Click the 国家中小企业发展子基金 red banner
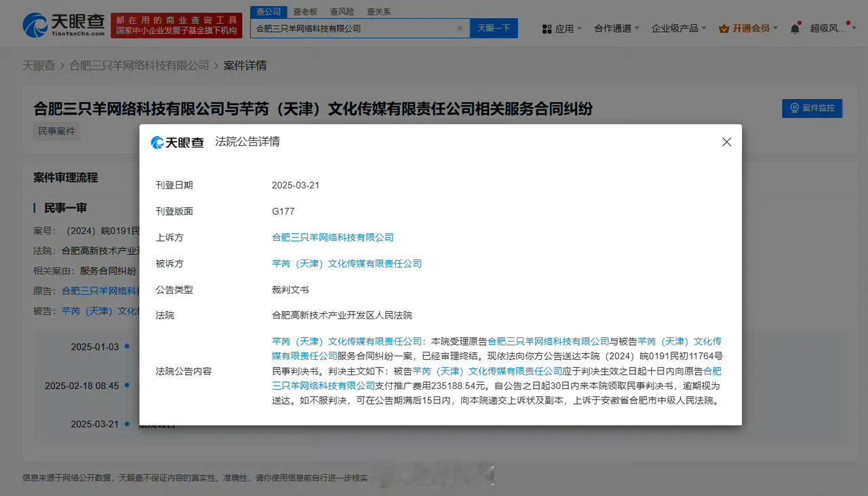This screenshot has height=496, width=868. tap(176, 25)
